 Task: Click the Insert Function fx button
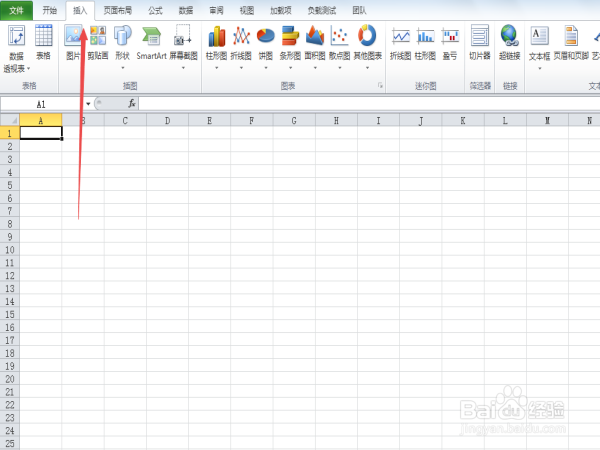point(132,103)
